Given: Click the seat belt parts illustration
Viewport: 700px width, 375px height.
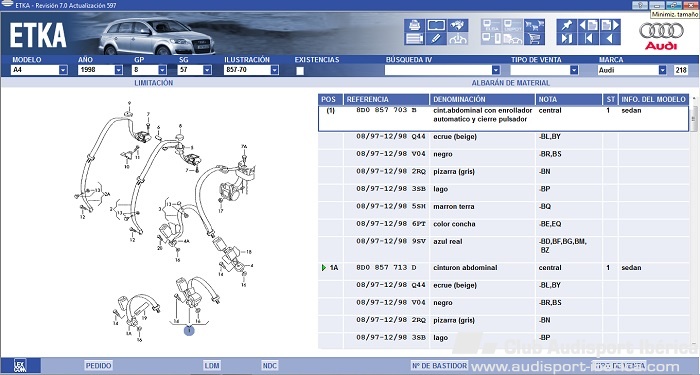Looking at the screenshot, I should point(165,222).
